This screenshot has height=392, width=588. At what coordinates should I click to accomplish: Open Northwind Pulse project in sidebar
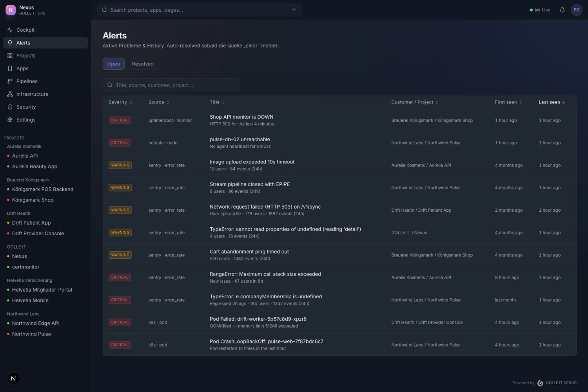click(45, 334)
